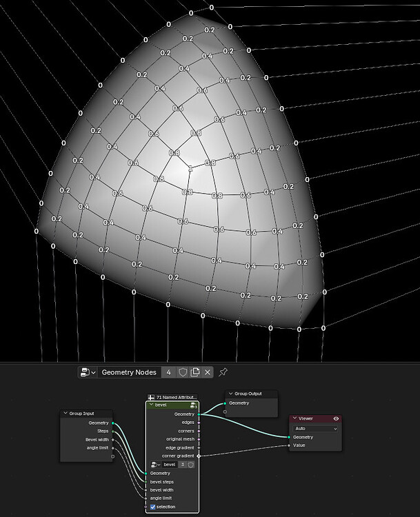Click the spreadsheet icon beside 71 Named Attributes
Image resolution: width=420 pixels, height=517 pixels.
[151, 397]
